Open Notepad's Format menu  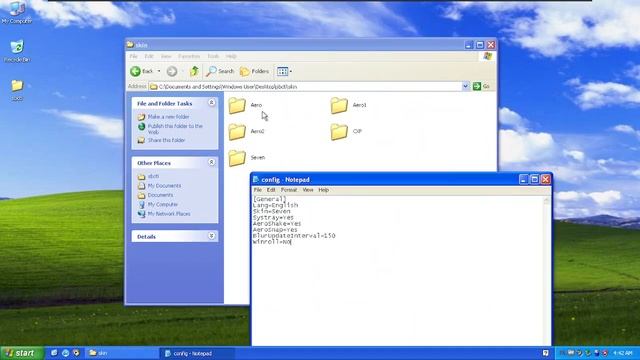pyautogui.click(x=289, y=190)
